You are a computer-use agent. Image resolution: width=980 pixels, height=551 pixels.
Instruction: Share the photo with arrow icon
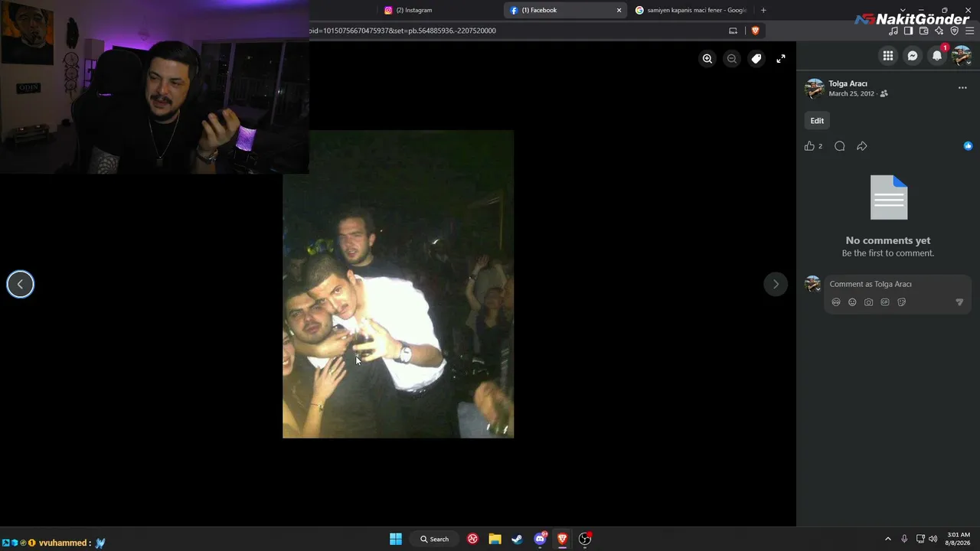coord(862,146)
